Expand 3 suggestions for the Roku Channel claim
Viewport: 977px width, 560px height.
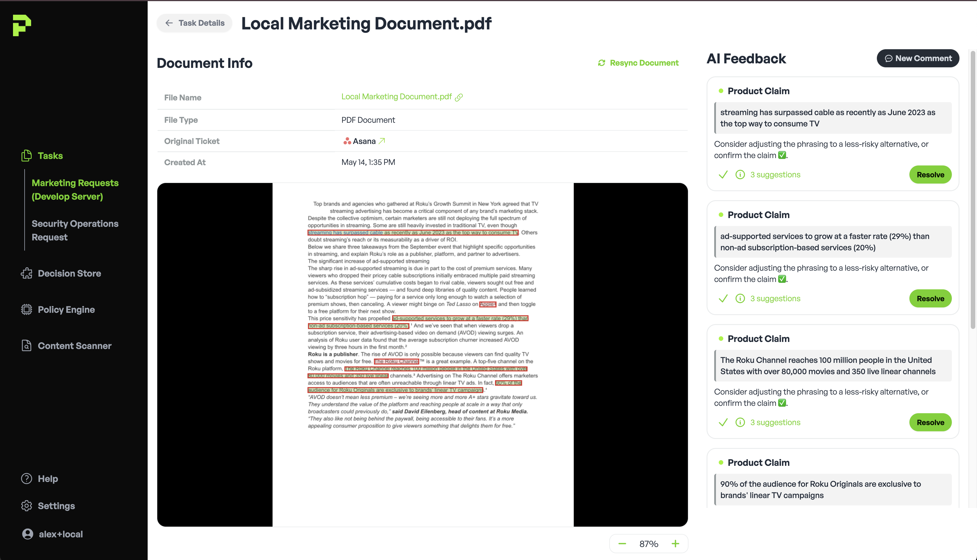(775, 422)
